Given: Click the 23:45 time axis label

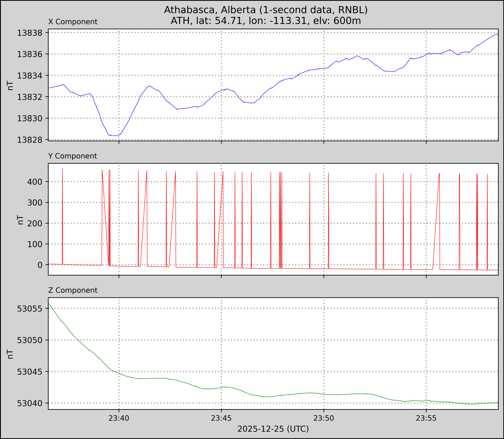Looking at the screenshot, I should click(x=221, y=418).
